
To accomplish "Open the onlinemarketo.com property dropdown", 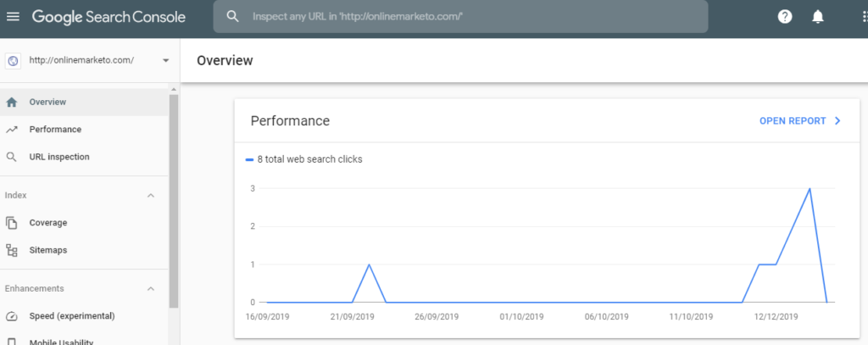I will 165,60.
